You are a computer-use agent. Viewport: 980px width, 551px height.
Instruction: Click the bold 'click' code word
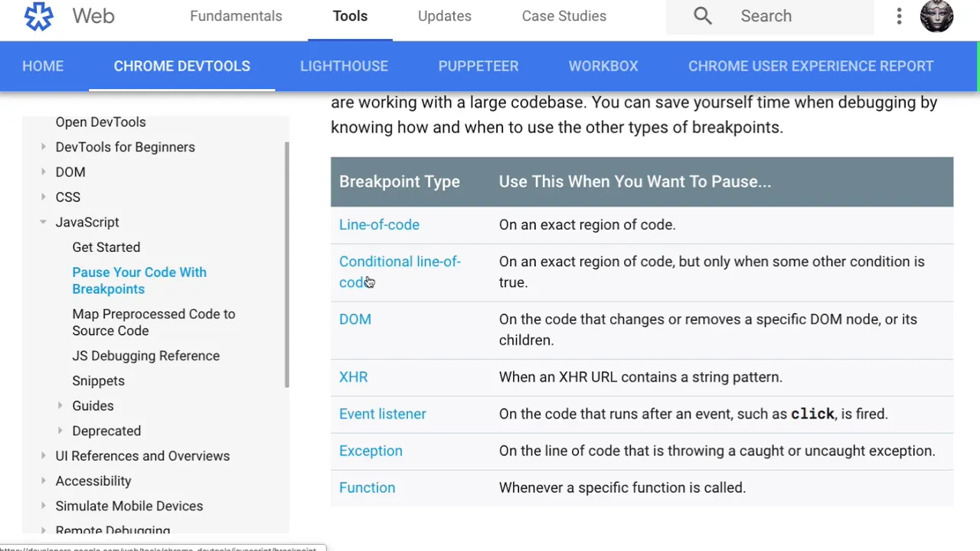(x=812, y=414)
